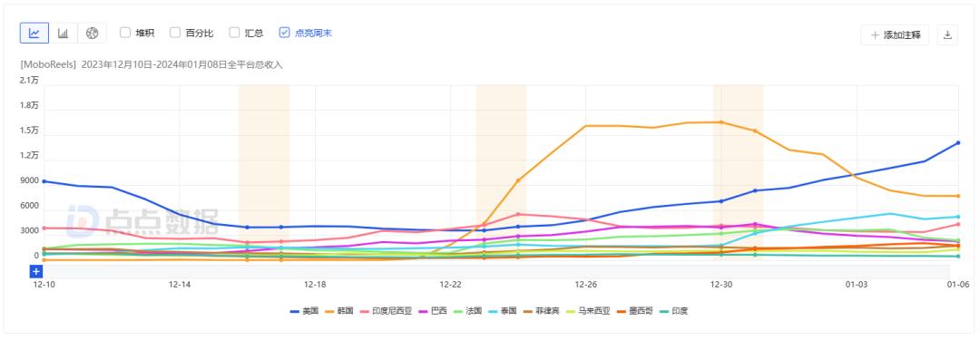This screenshot has height=340, width=980.
Task: Toggle the 美国 legend series
Action: click(x=305, y=311)
